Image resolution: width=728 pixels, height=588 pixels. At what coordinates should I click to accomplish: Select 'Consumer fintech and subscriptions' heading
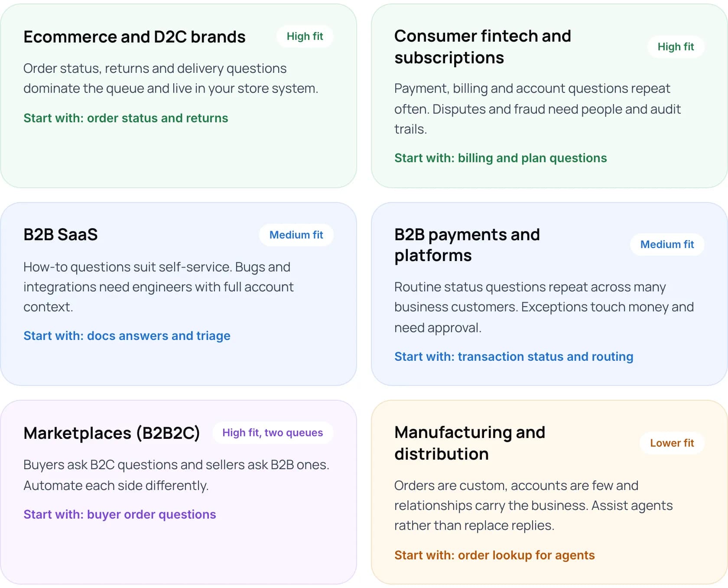pyautogui.click(x=483, y=47)
